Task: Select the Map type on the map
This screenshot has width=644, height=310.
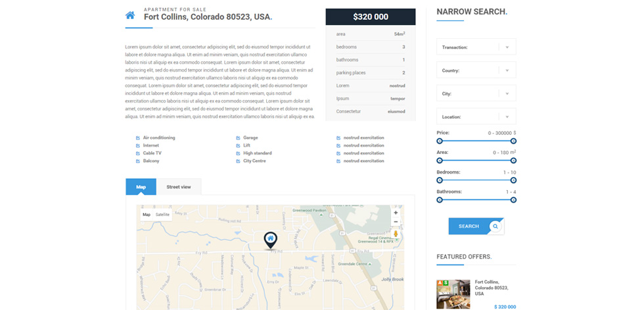Action: (x=147, y=215)
